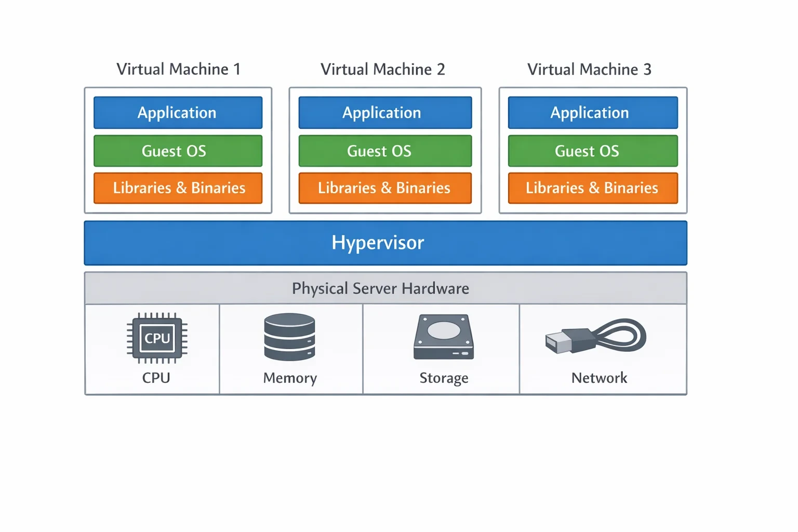This screenshot has width=798, height=532.
Task: Select the Virtual Machine 1 title
Action: [x=178, y=69]
